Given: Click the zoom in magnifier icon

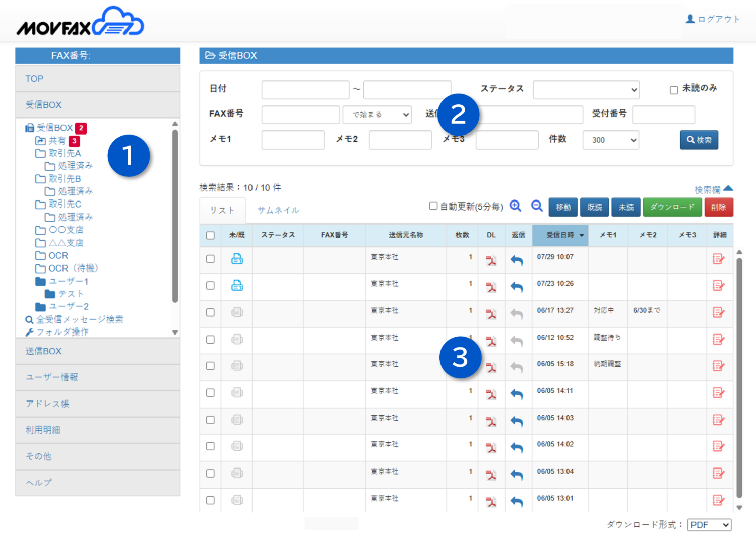Looking at the screenshot, I should (x=515, y=206).
